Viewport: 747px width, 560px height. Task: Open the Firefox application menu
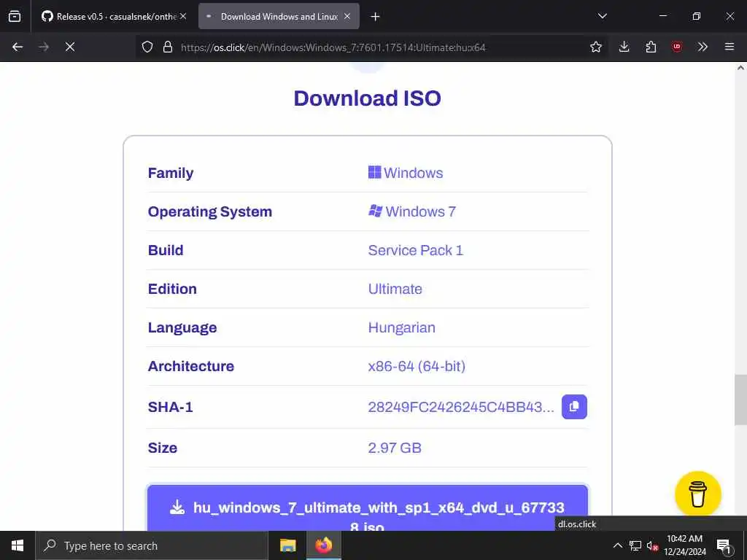coord(729,47)
